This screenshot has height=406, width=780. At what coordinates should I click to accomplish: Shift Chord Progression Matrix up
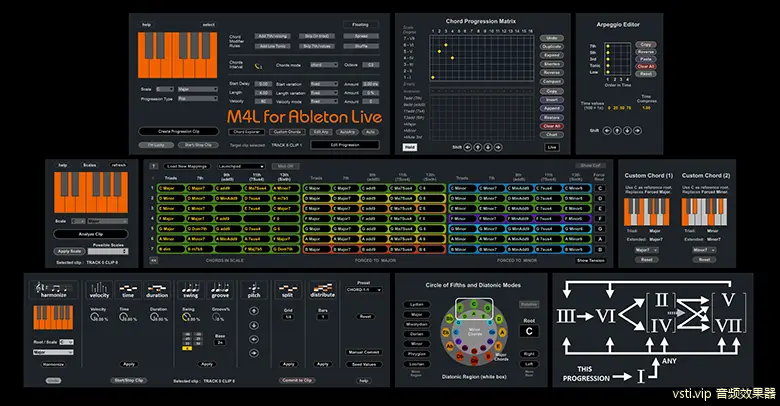tap(478, 147)
